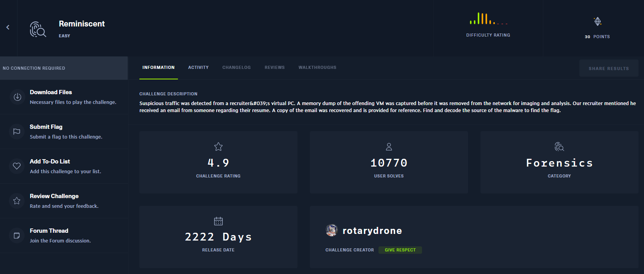This screenshot has height=274, width=644.
Task: Click the Forensics category fingerprint icon
Action: (559, 147)
